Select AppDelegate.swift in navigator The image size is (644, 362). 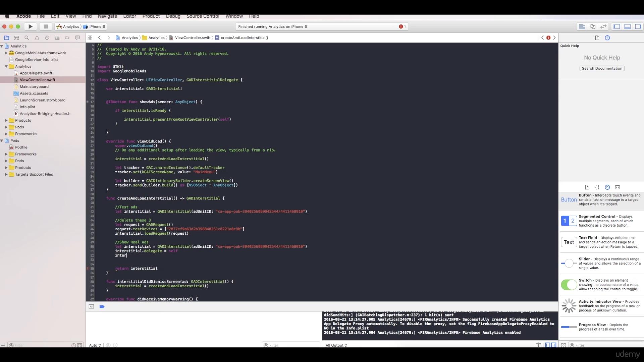36,73
